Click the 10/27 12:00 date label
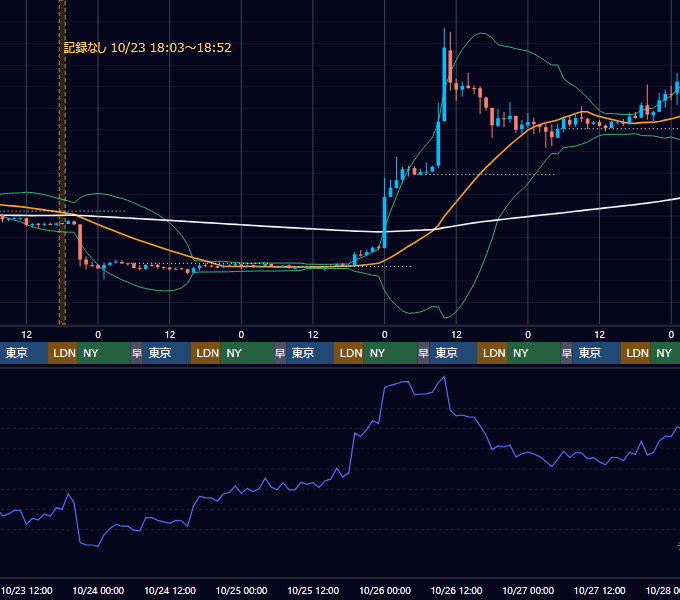 [x=600, y=590]
